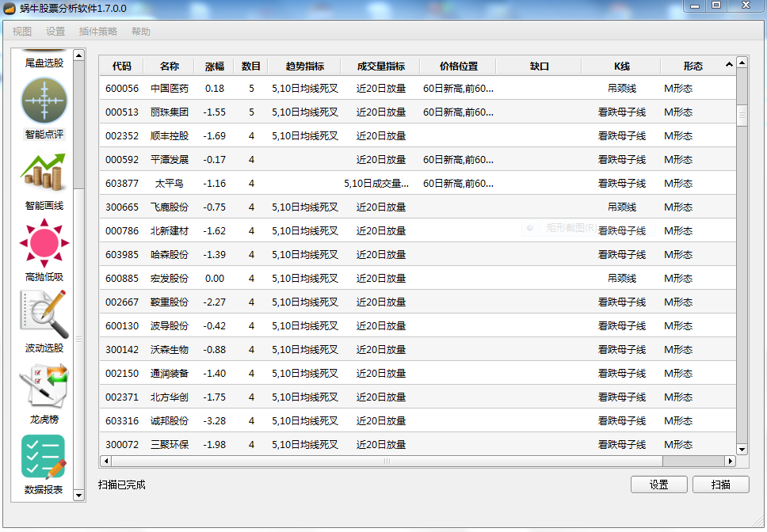The image size is (767, 532).
Task: Click the table vertical scroll down arrow
Action: (x=742, y=450)
